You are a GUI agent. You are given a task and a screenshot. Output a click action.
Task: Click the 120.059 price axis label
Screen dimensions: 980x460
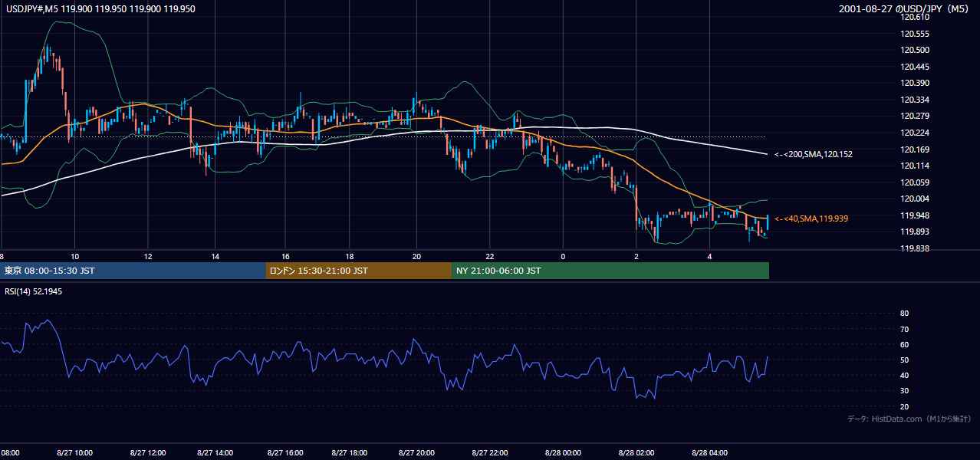(x=915, y=182)
